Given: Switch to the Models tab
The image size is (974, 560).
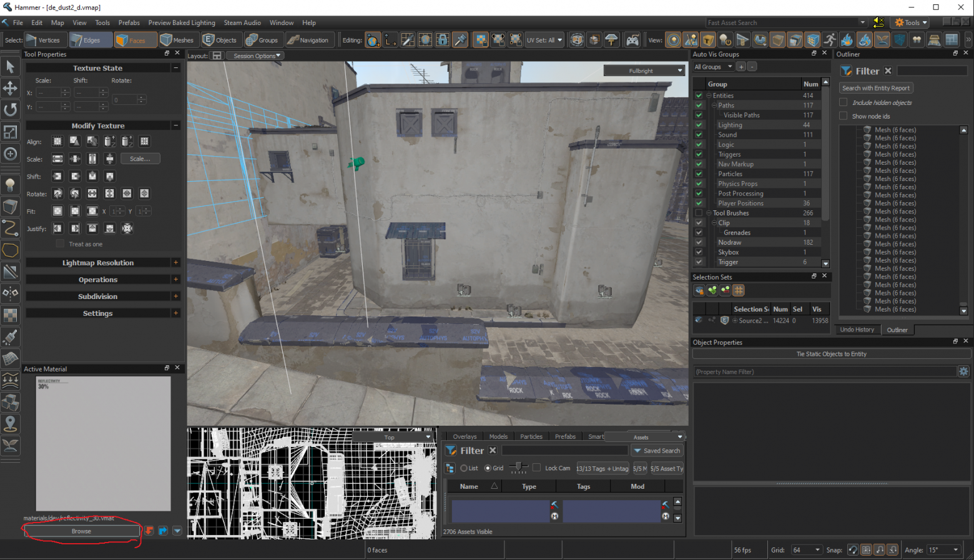Looking at the screenshot, I should pos(498,436).
